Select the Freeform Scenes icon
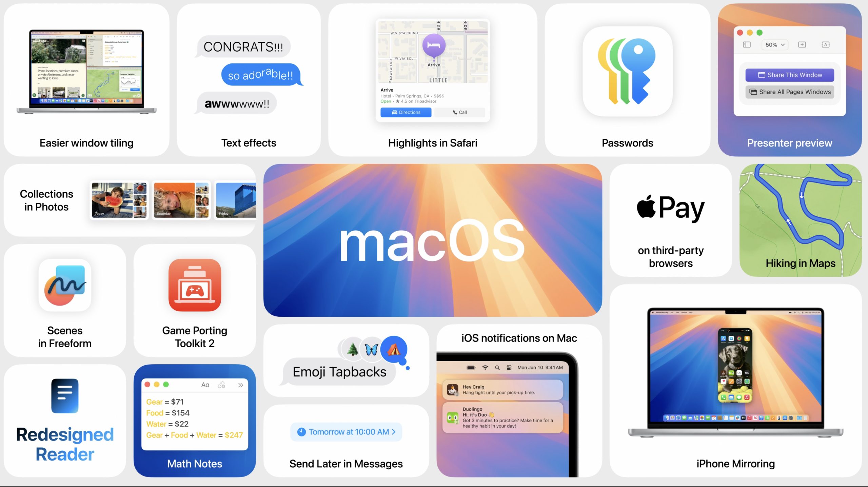The height and width of the screenshot is (487, 868). click(x=64, y=286)
